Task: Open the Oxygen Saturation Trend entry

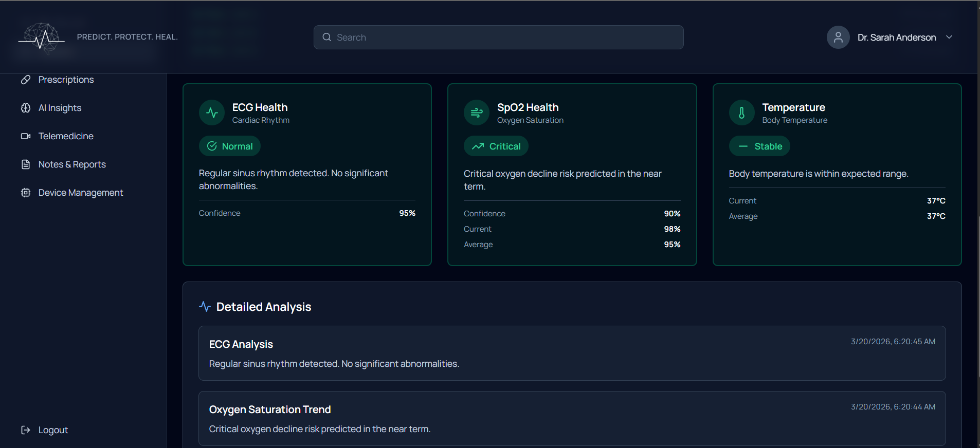Action: (572, 419)
